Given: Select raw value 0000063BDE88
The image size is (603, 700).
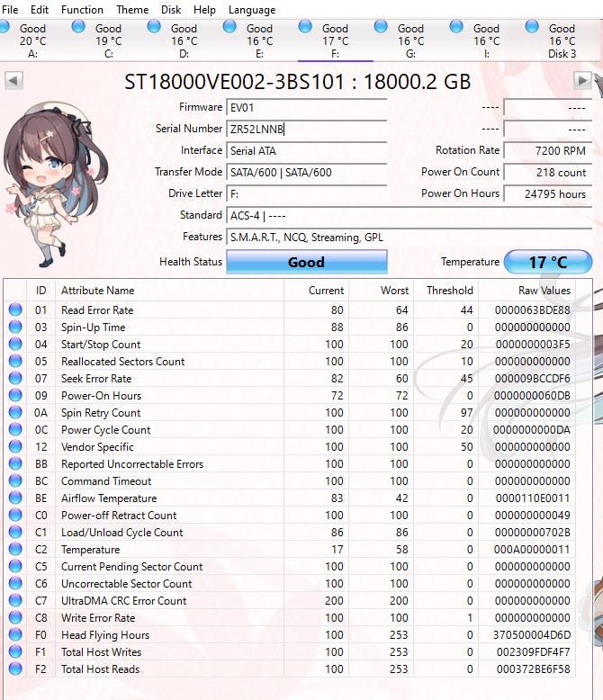Looking at the screenshot, I should pos(533,310).
